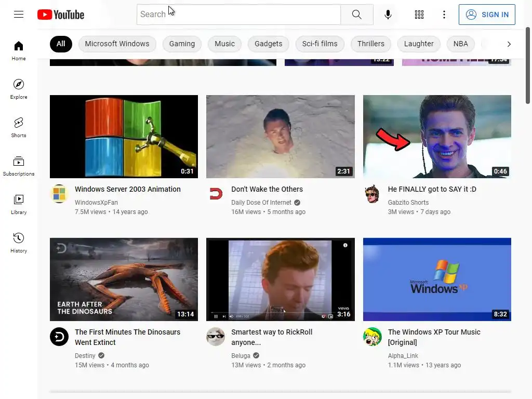532x399 pixels.
Task: Open the Windows Server 2003 Animation title
Action: pyautogui.click(x=128, y=189)
